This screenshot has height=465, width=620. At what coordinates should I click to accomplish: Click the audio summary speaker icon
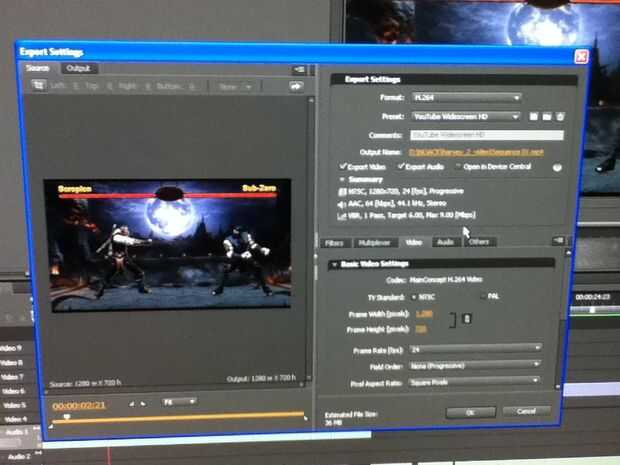click(x=341, y=204)
